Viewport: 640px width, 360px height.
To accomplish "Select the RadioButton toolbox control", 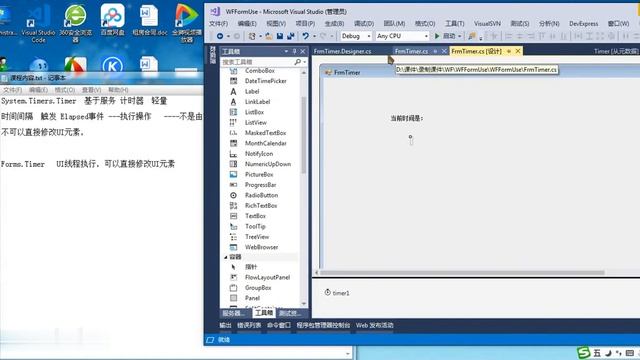I will 260,195.
